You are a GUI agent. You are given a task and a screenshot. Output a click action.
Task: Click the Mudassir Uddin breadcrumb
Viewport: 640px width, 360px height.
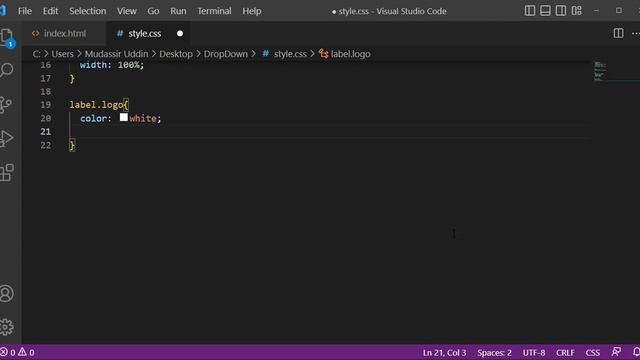point(116,54)
